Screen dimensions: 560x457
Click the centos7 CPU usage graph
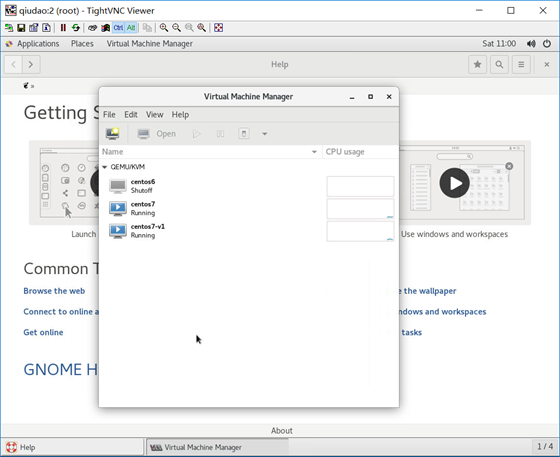(360, 209)
